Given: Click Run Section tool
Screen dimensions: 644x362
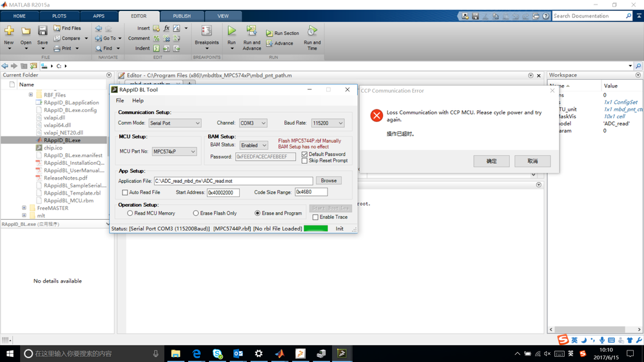Looking at the screenshot, I should (282, 33).
